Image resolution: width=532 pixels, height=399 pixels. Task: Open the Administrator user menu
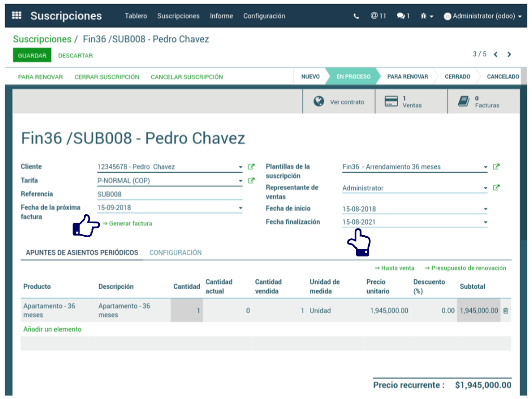point(483,16)
